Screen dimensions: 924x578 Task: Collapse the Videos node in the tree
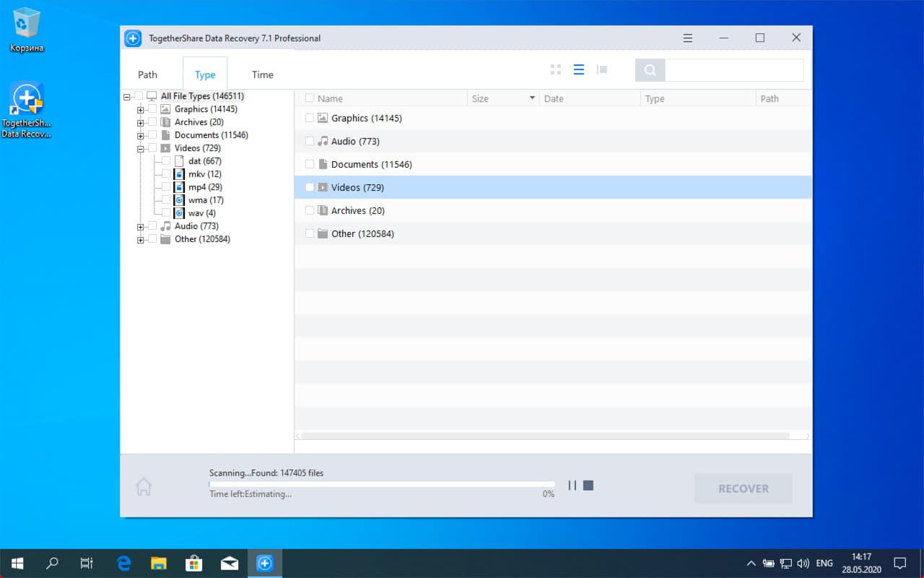(x=139, y=147)
